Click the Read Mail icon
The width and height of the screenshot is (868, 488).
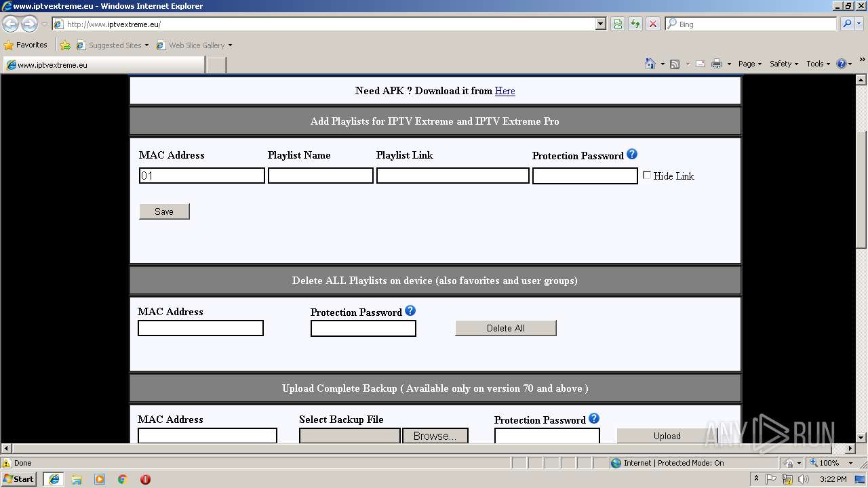tap(701, 64)
